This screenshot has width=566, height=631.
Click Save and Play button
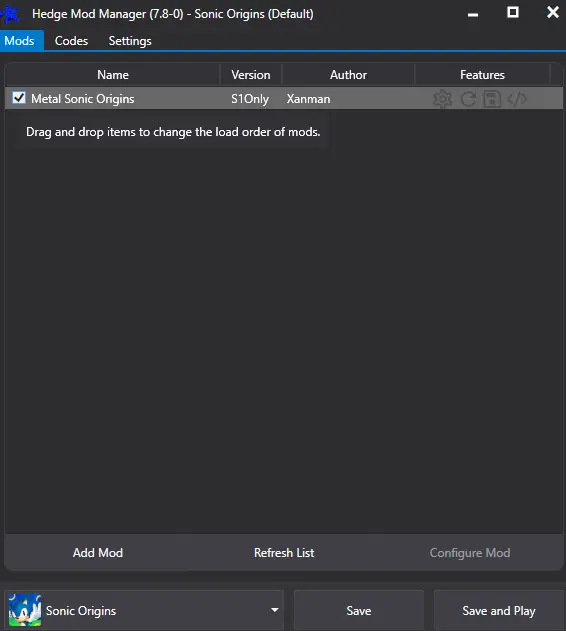[498, 610]
